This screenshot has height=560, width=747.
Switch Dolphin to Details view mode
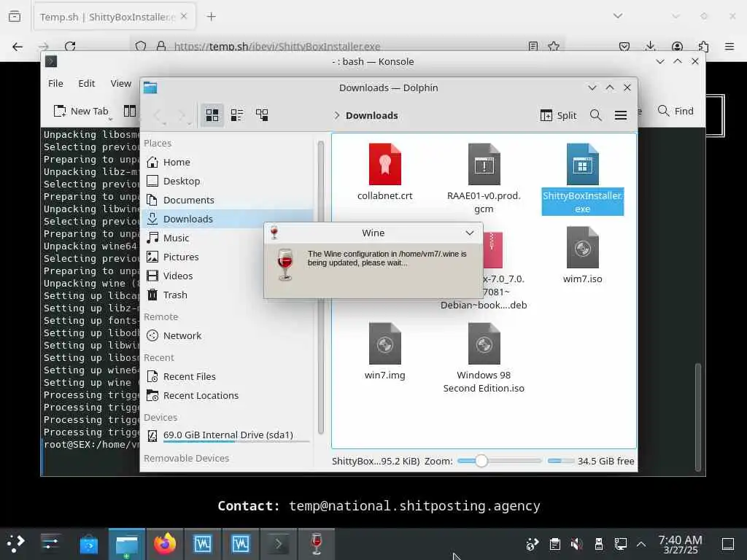pos(262,114)
